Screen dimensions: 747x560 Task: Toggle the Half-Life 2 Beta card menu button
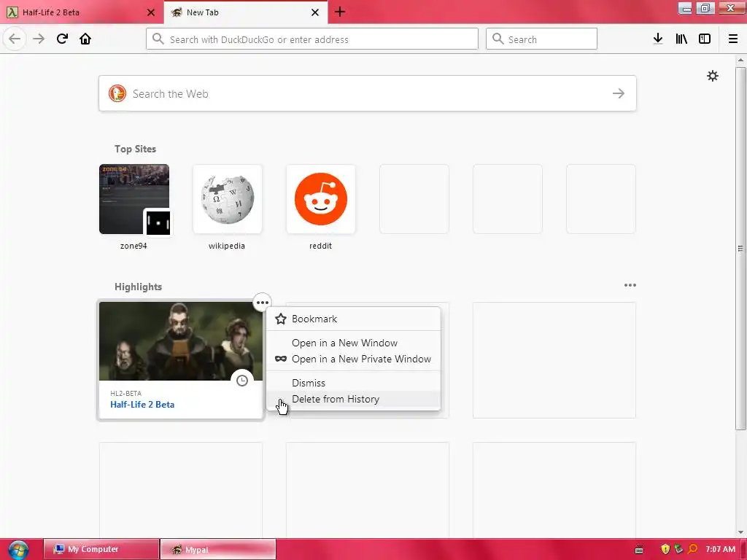pyautogui.click(x=262, y=303)
